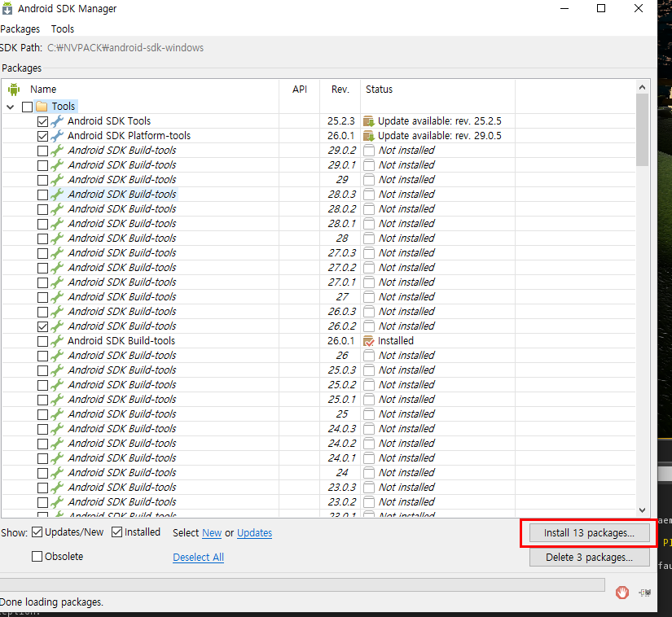Collapse the Tools folder group
The image size is (672, 617).
coord(11,107)
